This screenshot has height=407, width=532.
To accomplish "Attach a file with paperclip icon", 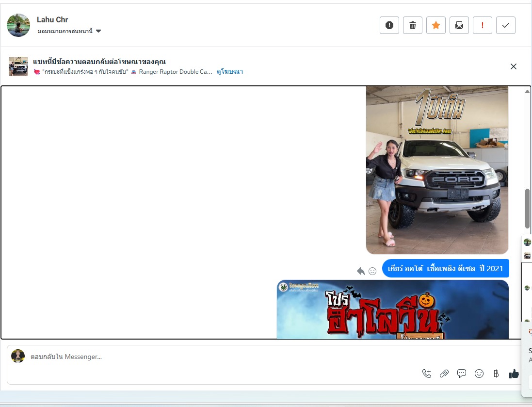I will [444, 374].
